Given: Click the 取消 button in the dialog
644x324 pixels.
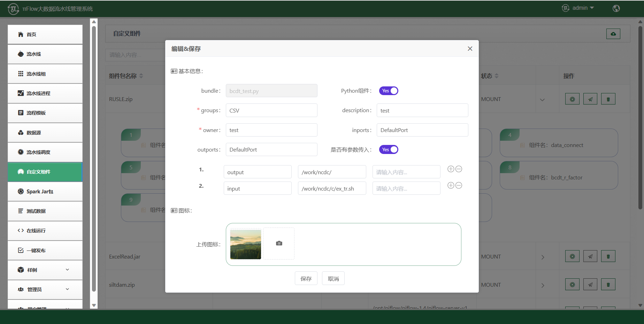Looking at the screenshot, I should (333, 278).
